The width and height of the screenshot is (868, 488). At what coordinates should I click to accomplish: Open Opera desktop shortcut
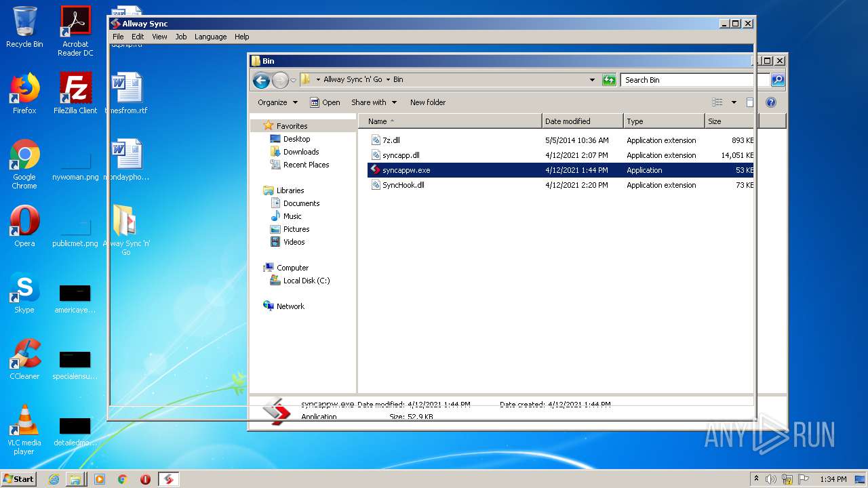click(24, 226)
